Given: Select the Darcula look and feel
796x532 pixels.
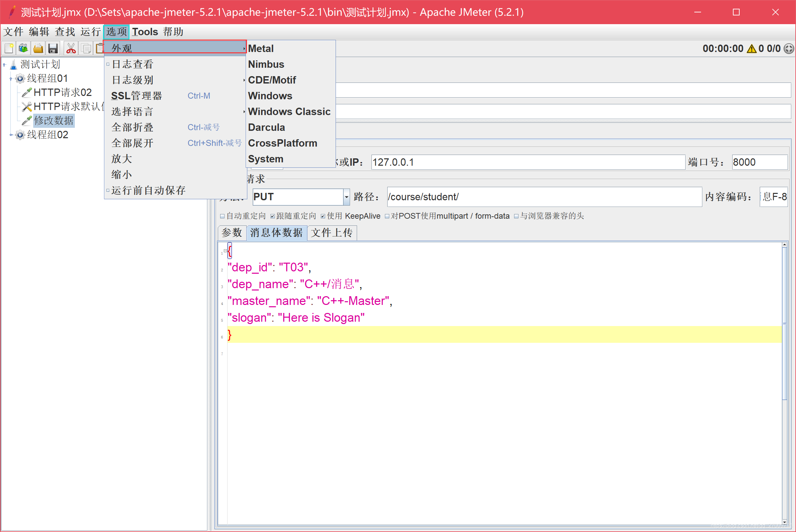Looking at the screenshot, I should pyautogui.click(x=291, y=127).
